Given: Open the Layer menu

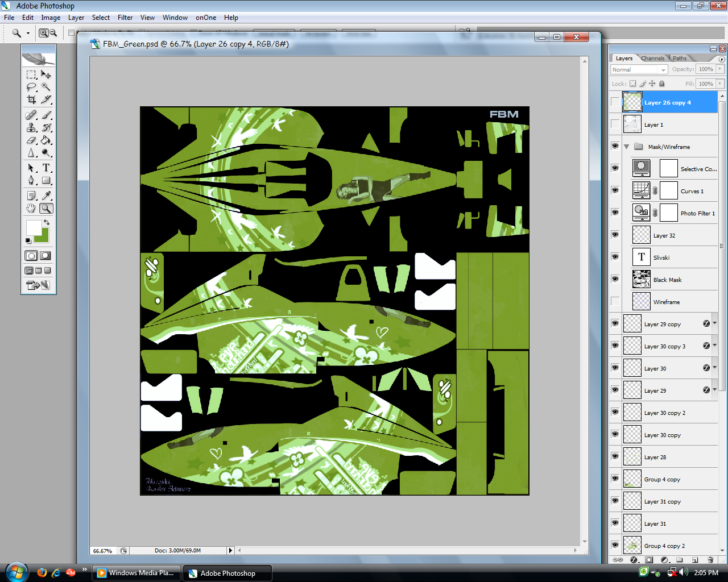Looking at the screenshot, I should coord(76,18).
